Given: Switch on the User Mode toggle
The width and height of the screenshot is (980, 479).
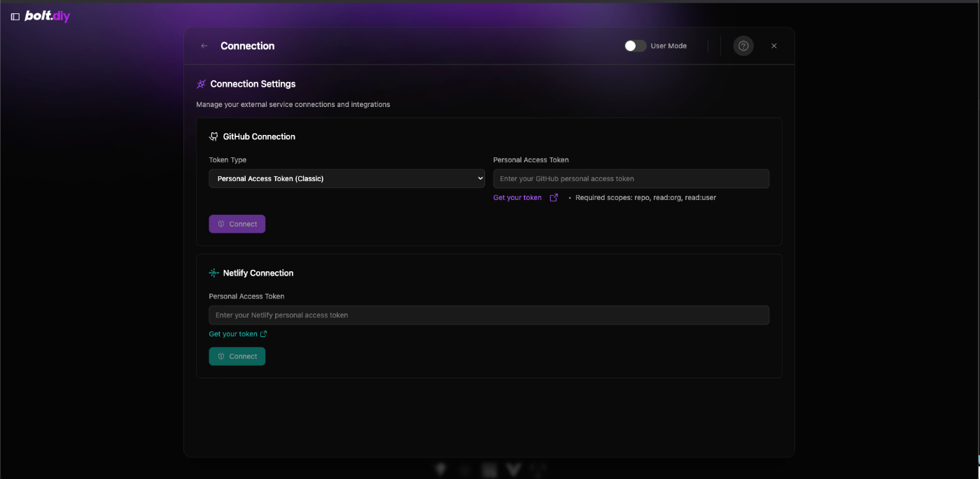Looking at the screenshot, I should pyautogui.click(x=636, y=46).
